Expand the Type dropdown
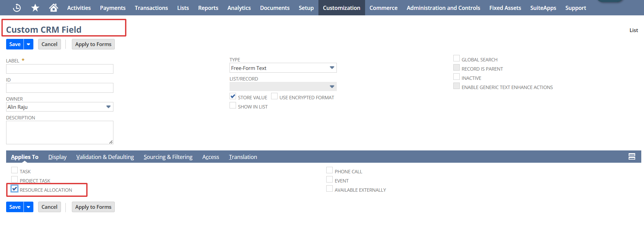Image resolution: width=644 pixels, height=248 pixels. tap(332, 68)
